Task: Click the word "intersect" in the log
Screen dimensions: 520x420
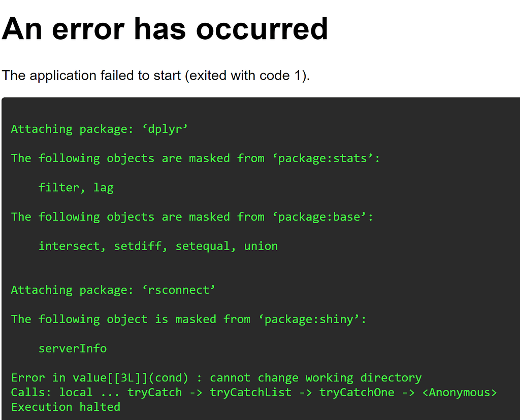Action: point(69,247)
